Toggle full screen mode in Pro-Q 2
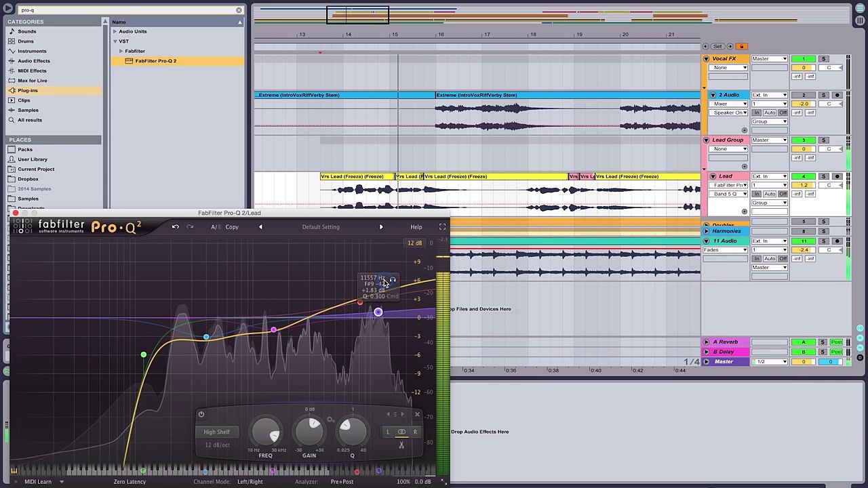The width and height of the screenshot is (868, 488). (442, 227)
